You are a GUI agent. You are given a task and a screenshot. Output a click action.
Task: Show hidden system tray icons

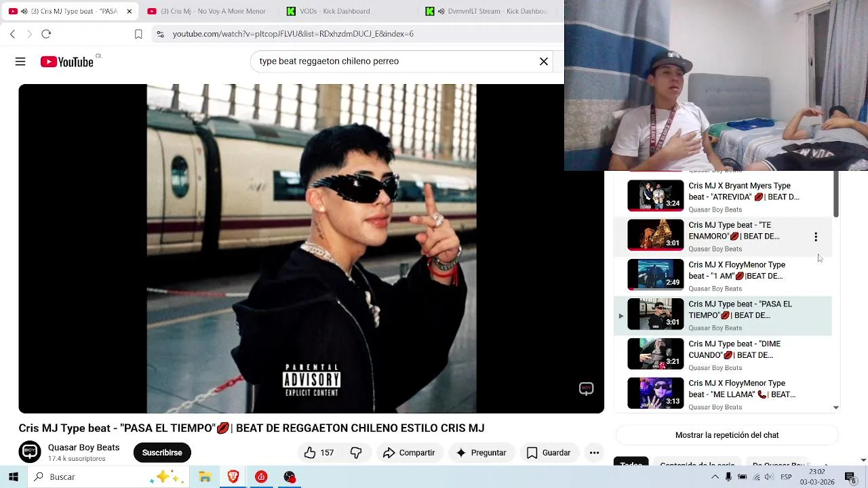(x=714, y=477)
